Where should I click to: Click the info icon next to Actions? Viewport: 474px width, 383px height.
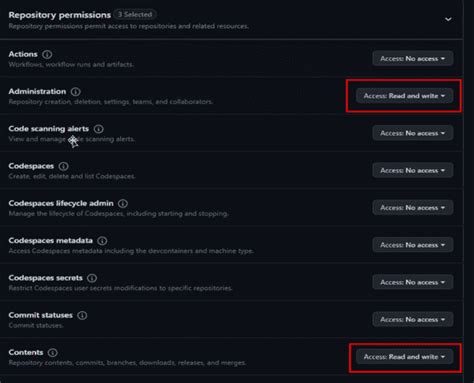(47, 54)
